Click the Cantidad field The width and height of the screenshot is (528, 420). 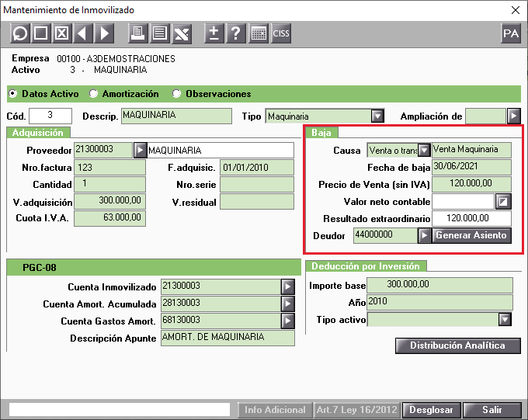tap(109, 184)
